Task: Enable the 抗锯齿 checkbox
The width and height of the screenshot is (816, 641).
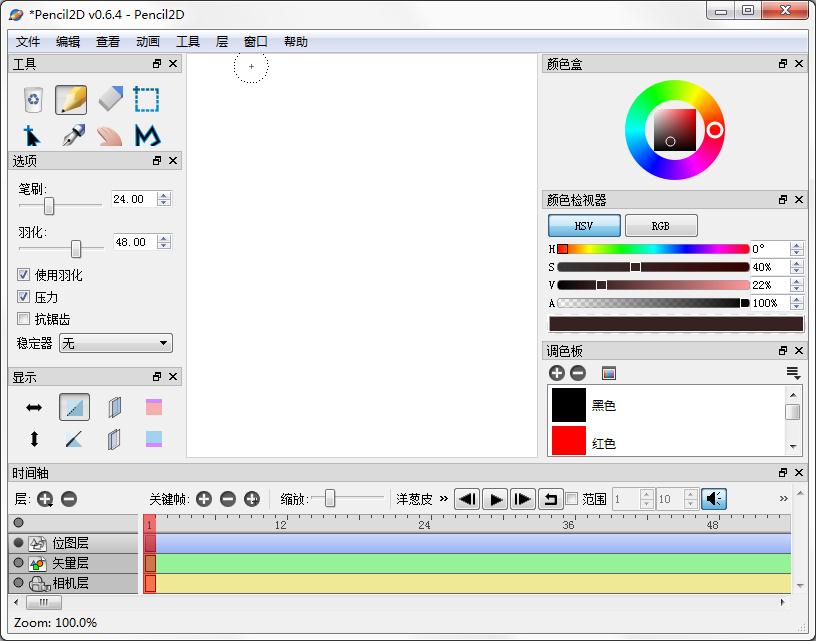Action: (23, 319)
